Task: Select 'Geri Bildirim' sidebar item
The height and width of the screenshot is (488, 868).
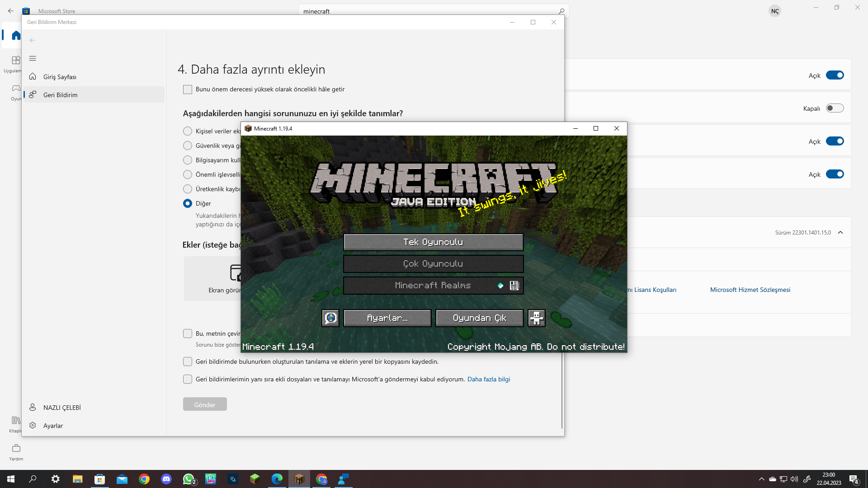Action: pos(61,95)
